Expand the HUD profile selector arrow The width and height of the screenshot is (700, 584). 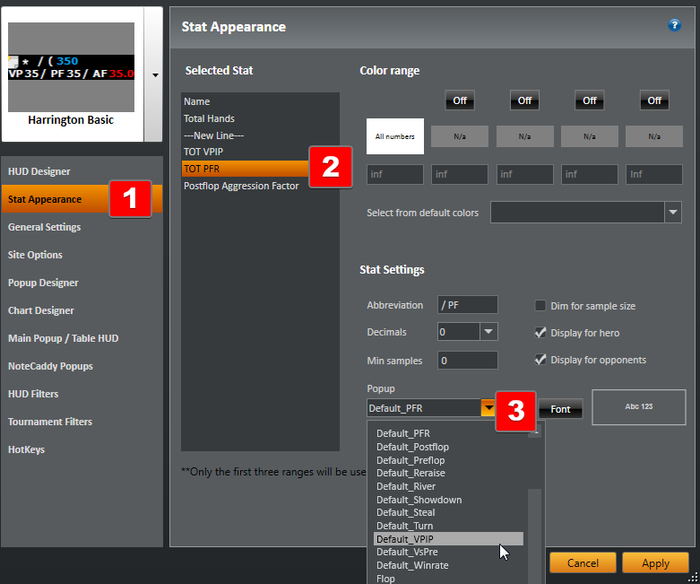tap(154, 75)
